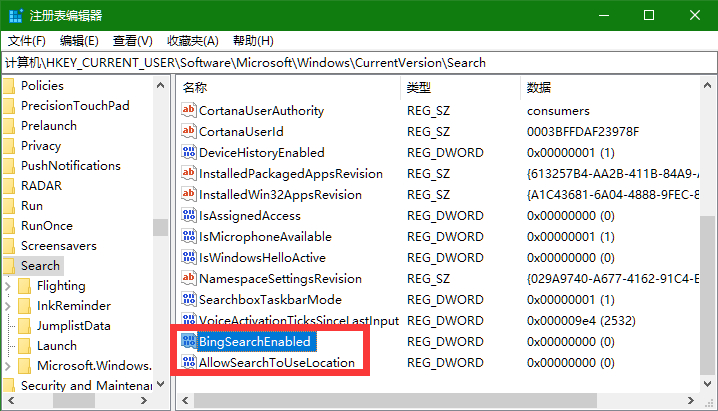Open the 帮助(H) menu
Viewport: 718px width, 411px height.
point(253,41)
